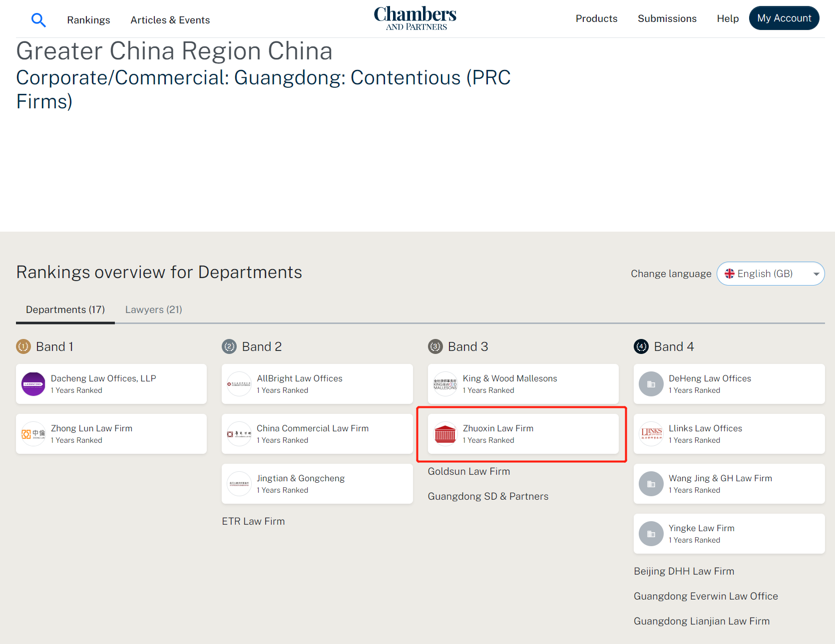Open Wang Jing & GH Law Firm link

pos(720,478)
